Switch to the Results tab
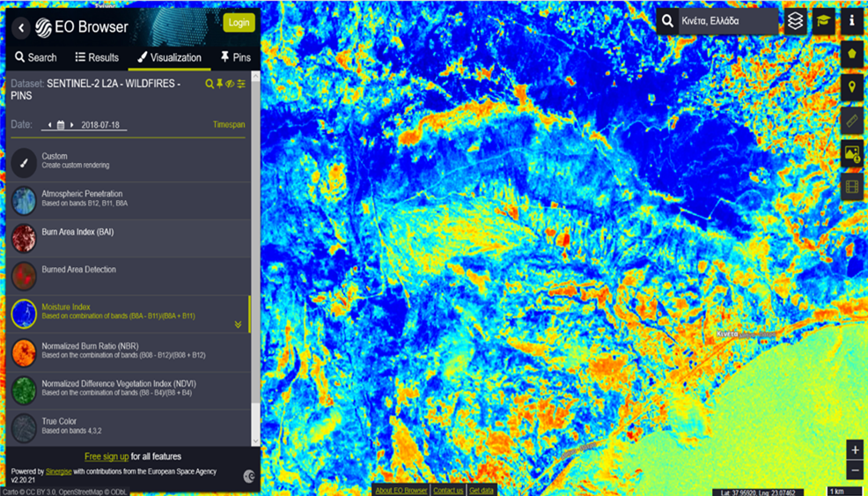The width and height of the screenshot is (868, 496). pos(97,57)
